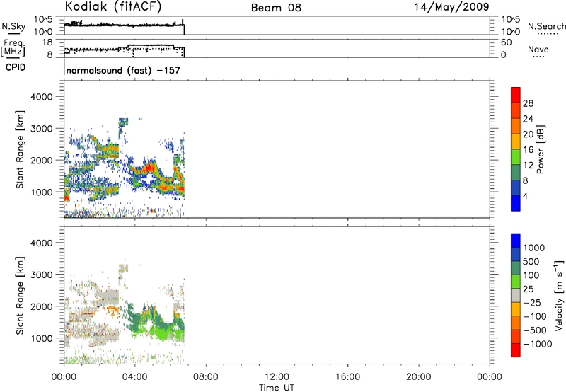
Task: Click "Slant Range [km]" label of velocity panel
Action: point(20,296)
